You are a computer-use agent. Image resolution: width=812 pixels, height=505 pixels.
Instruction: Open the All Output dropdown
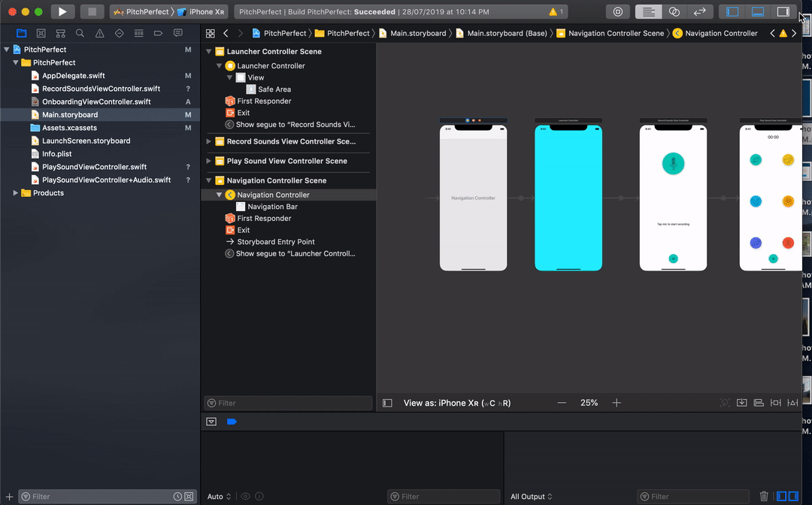pyautogui.click(x=532, y=496)
